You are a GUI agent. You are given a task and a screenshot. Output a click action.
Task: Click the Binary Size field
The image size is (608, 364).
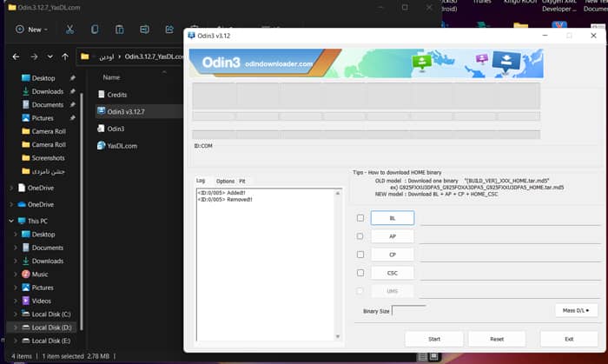click(x=409, y=311)
